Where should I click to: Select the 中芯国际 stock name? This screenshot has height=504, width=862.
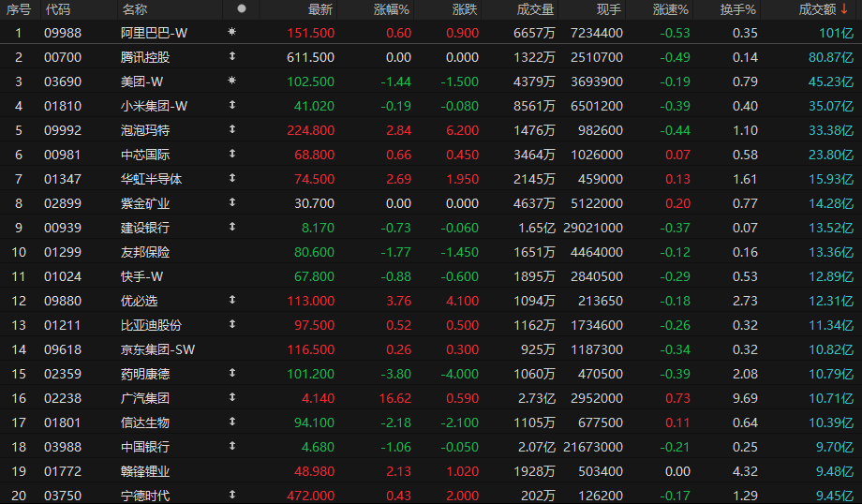tap(145, 155)
